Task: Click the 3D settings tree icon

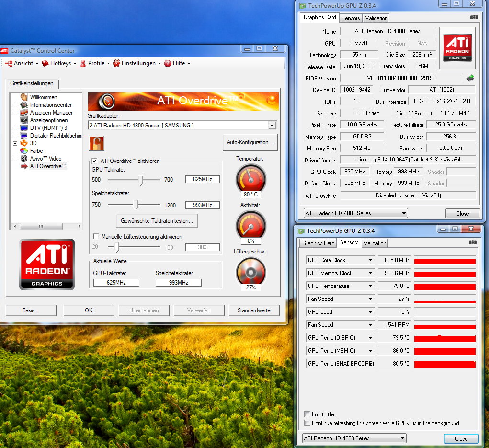Action: 24,143
